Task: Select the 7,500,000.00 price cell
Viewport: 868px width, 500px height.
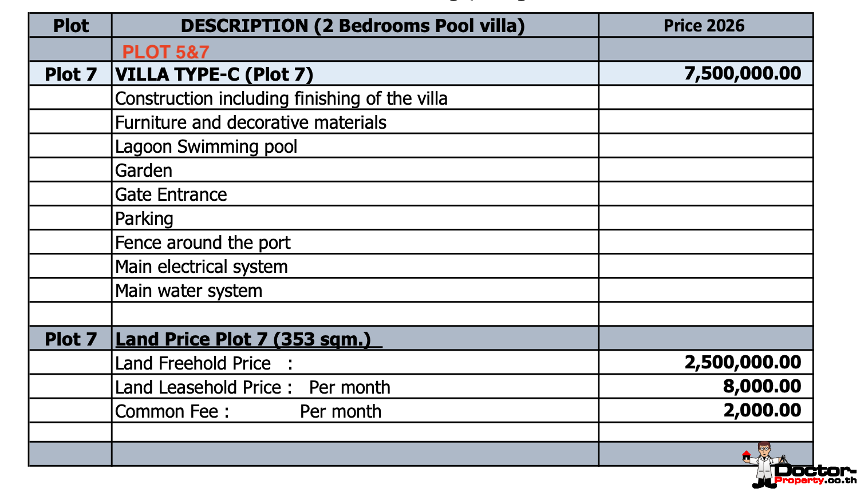Action: pyautogui.click(x=743, y=74)
